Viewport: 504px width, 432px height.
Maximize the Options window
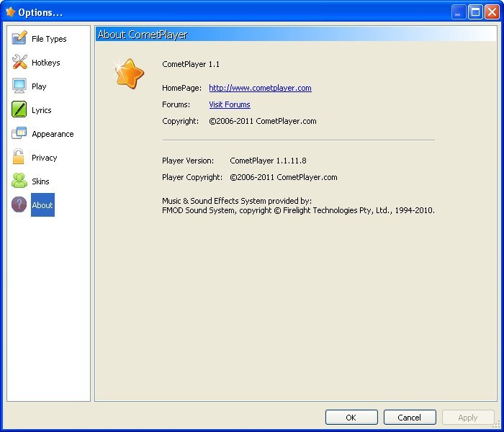(475, 12)
